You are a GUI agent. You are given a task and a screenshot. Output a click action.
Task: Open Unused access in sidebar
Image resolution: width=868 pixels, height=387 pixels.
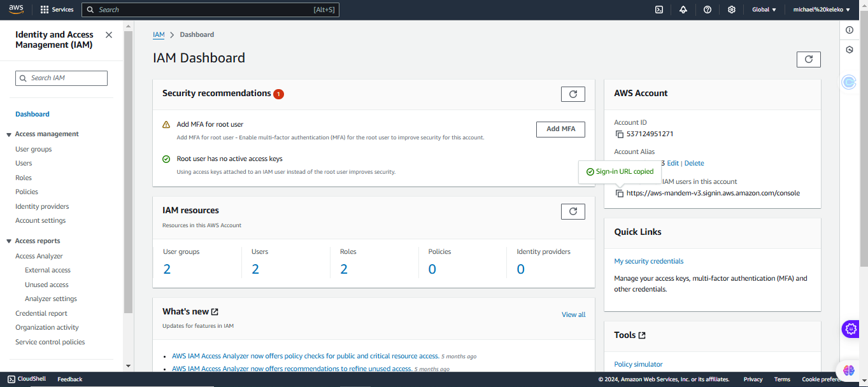point(46,285)
